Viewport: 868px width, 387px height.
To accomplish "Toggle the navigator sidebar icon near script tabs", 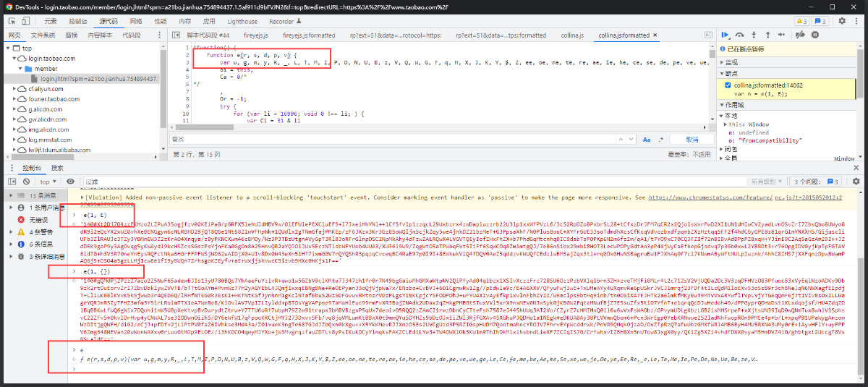I will coord(176,35).
